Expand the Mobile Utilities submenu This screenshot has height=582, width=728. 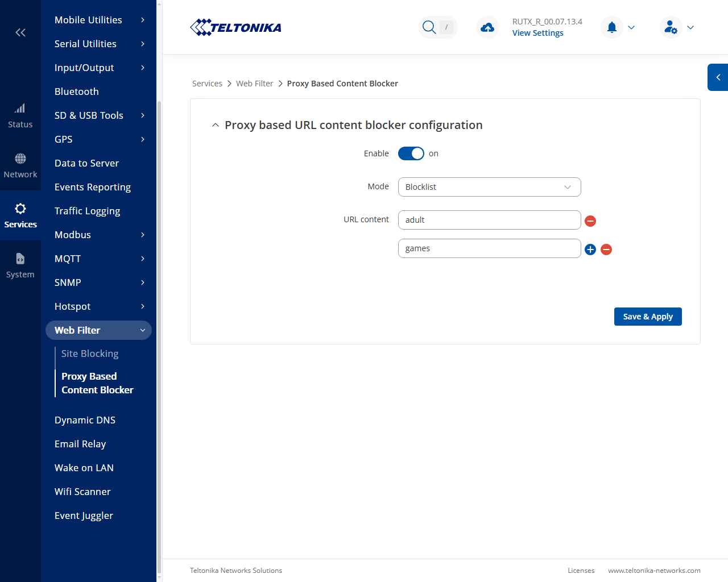click(99, 20)
